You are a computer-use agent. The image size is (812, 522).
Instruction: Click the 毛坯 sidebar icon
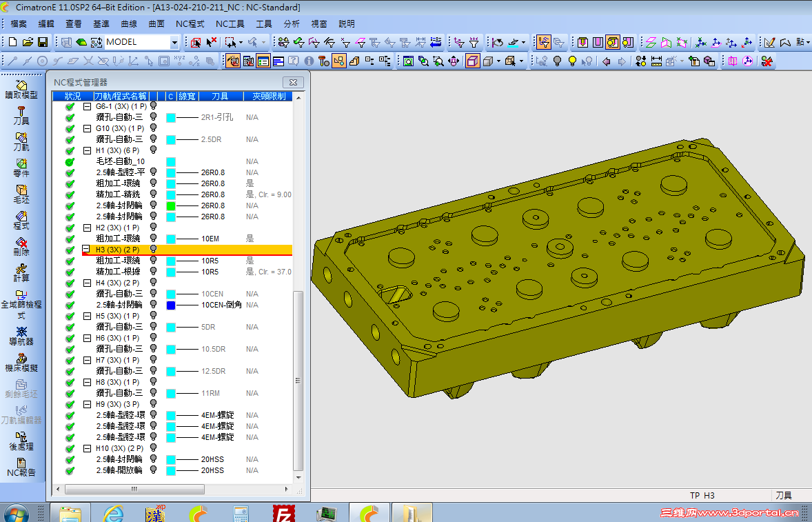[21, 194]
